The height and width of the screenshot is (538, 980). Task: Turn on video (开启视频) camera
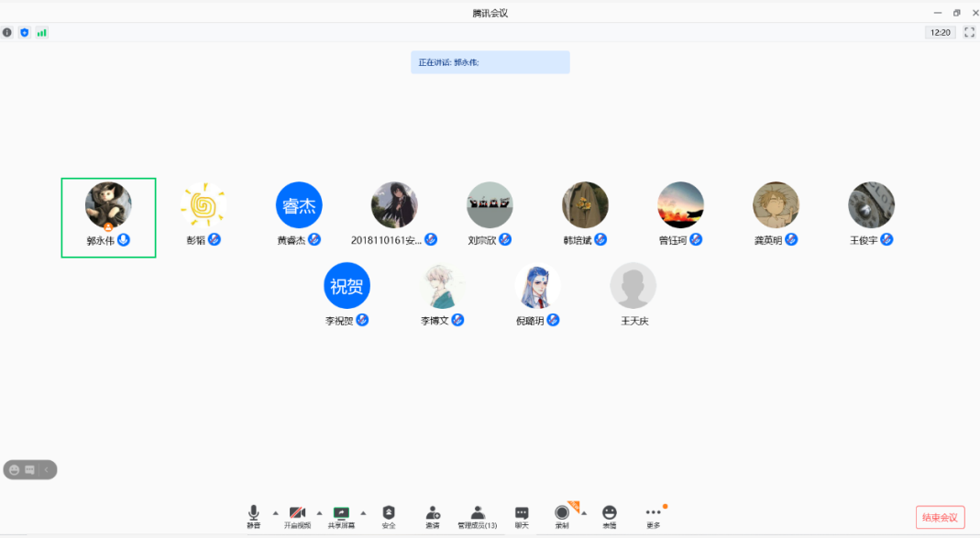point(297,514)
